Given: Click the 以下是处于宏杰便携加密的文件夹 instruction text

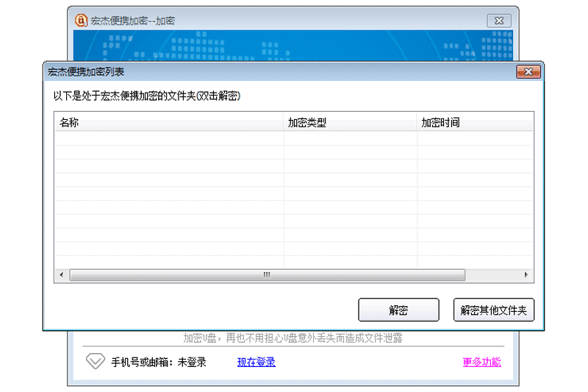Looking at the screenshot, I should 146,96.
